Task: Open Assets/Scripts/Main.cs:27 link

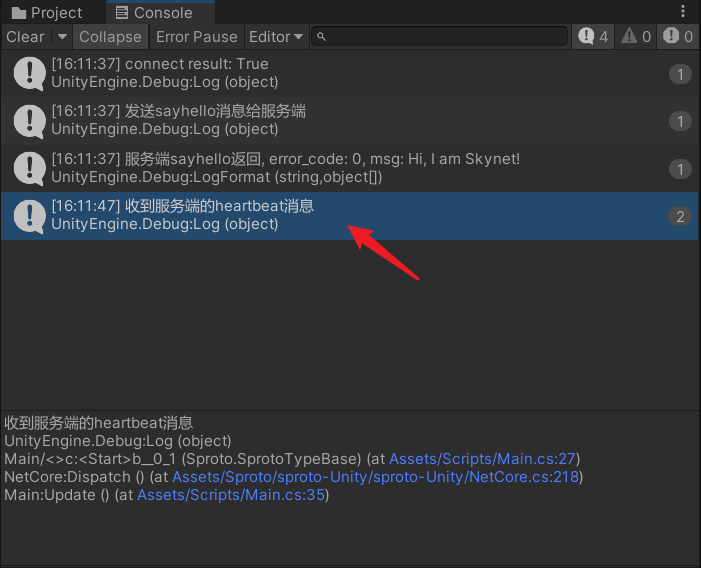Action: (482, 459)
